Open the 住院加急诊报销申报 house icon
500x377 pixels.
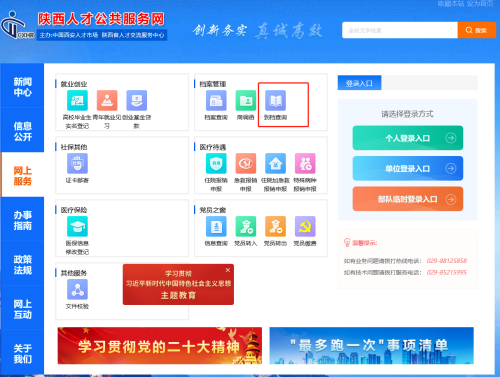[275, 163]
